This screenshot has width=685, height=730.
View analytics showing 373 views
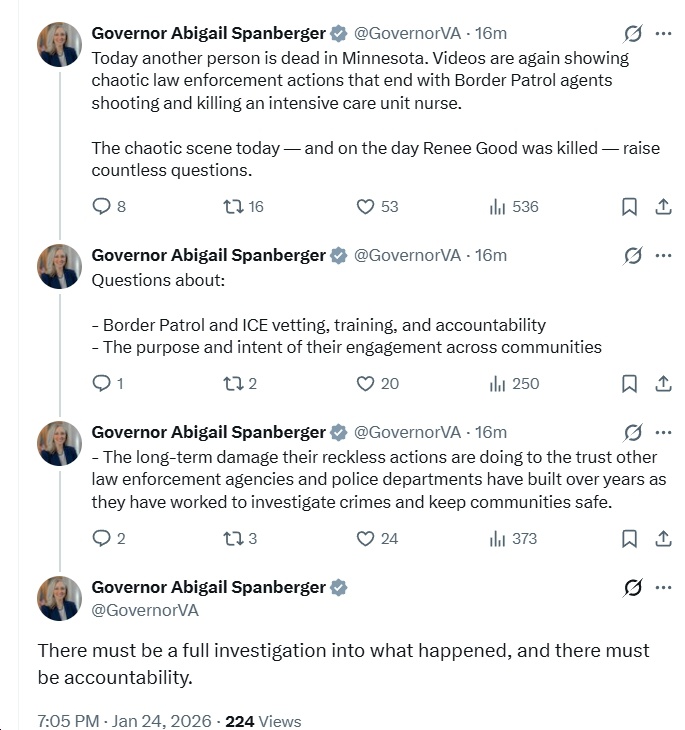click(514, 539)
